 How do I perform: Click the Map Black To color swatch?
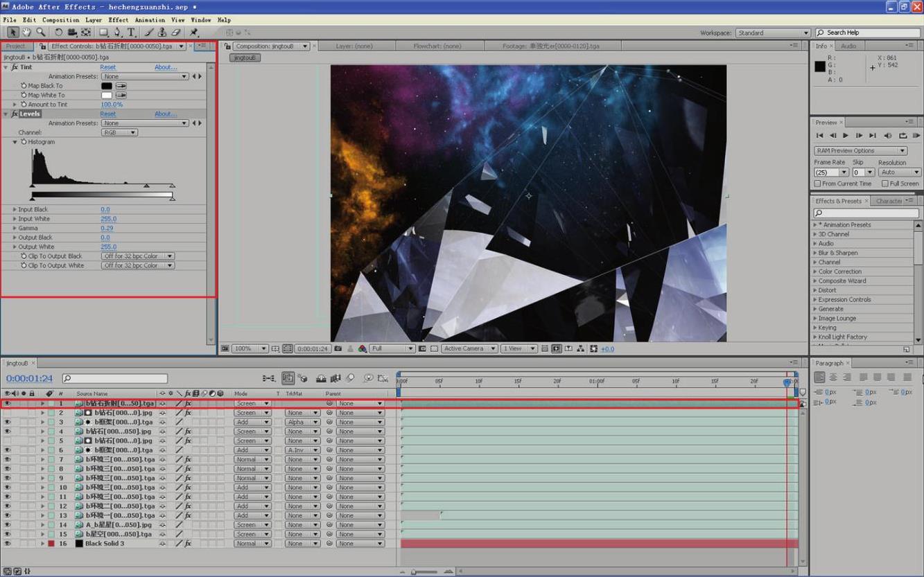click(107, 86)
